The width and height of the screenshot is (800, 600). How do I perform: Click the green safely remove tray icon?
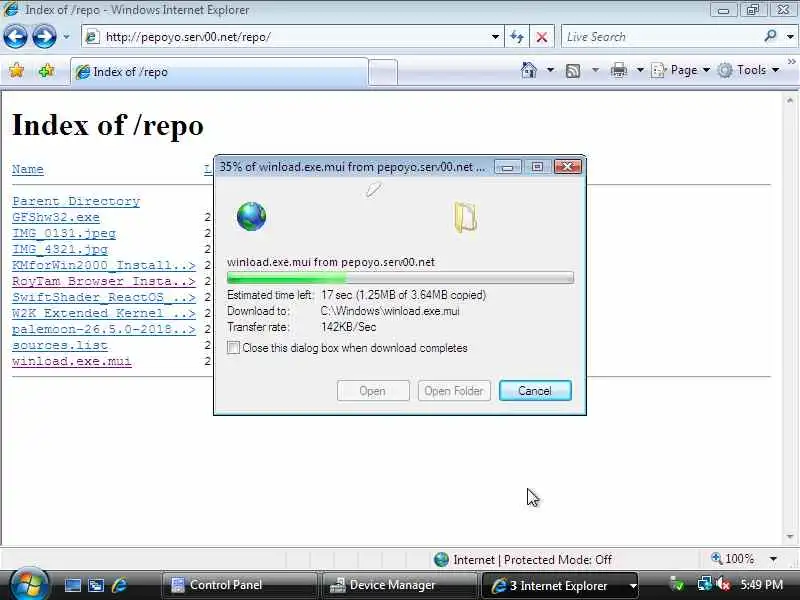[x=677, y=584]
